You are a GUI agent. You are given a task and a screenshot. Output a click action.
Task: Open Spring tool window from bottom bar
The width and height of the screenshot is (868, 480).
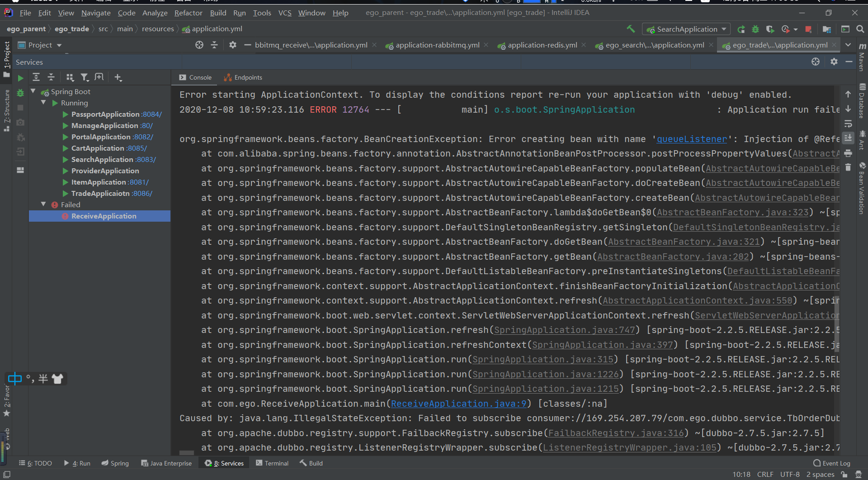click(115, 463)
